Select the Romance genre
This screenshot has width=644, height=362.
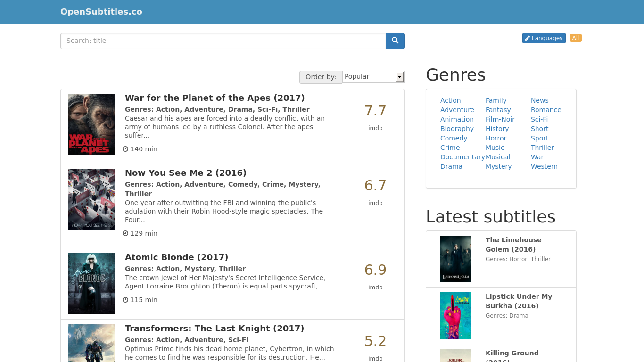546,110
